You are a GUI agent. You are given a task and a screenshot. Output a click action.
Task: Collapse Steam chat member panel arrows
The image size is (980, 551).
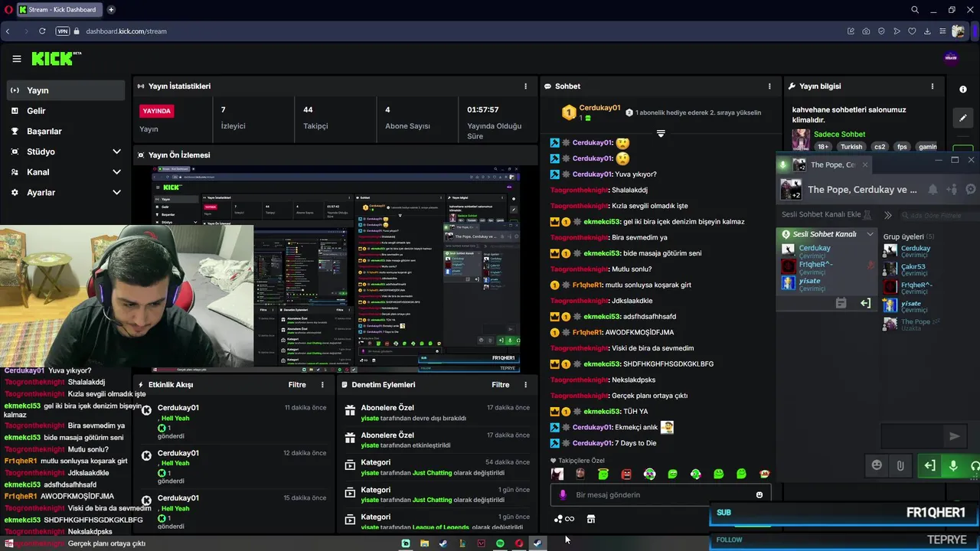point(888,215)
